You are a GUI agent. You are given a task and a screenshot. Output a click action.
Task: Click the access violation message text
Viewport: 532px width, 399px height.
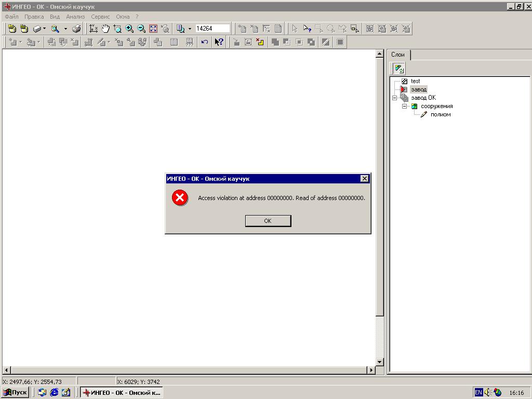point(282,198)
